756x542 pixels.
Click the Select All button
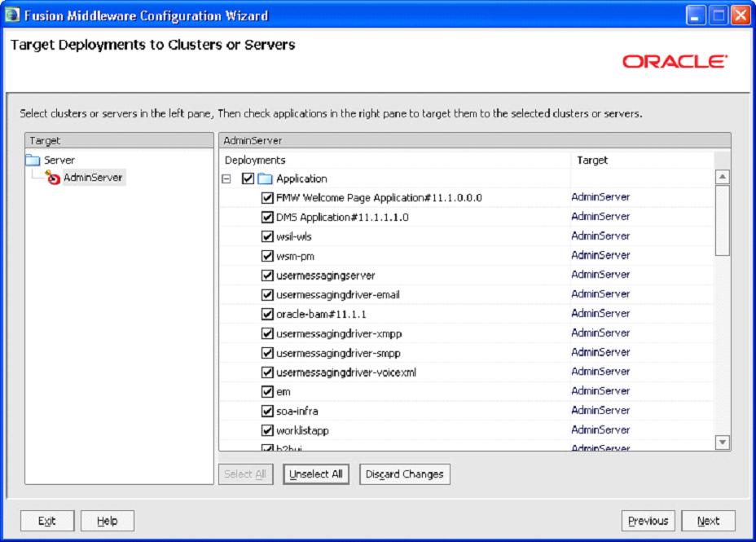click(245, 474)
